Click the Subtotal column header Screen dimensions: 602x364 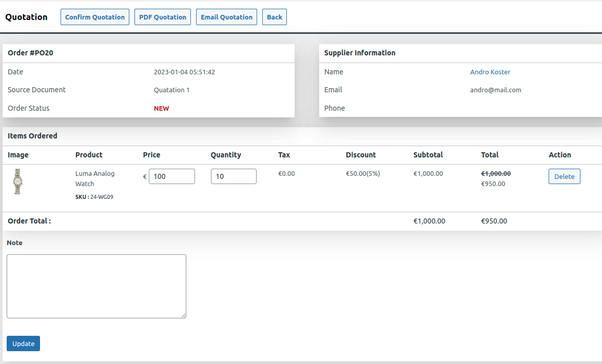(428, 155)
